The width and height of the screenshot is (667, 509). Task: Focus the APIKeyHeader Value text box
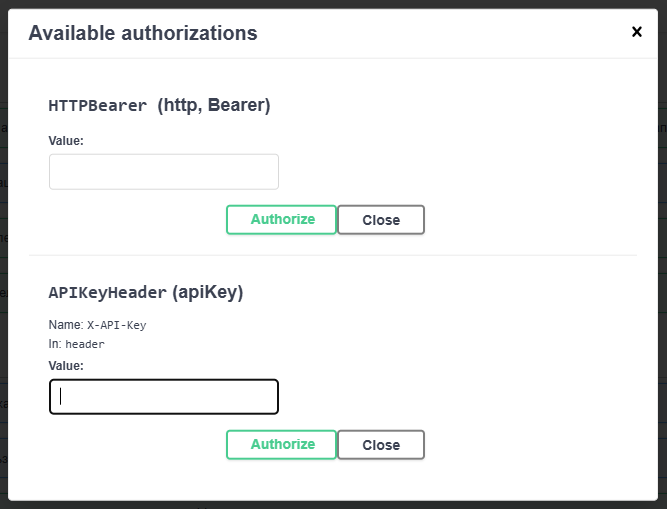[164, 397]
